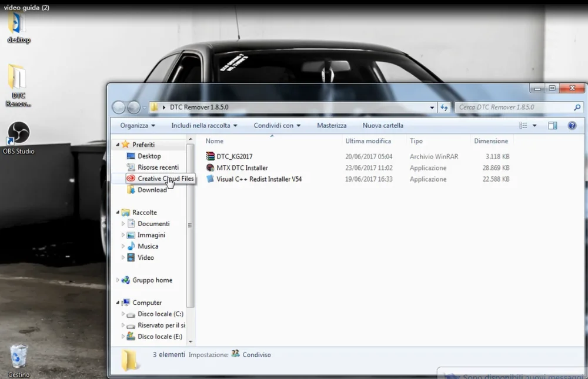
Task: Click the navigation pane scrollbar thumb
Action: (190, 225)
